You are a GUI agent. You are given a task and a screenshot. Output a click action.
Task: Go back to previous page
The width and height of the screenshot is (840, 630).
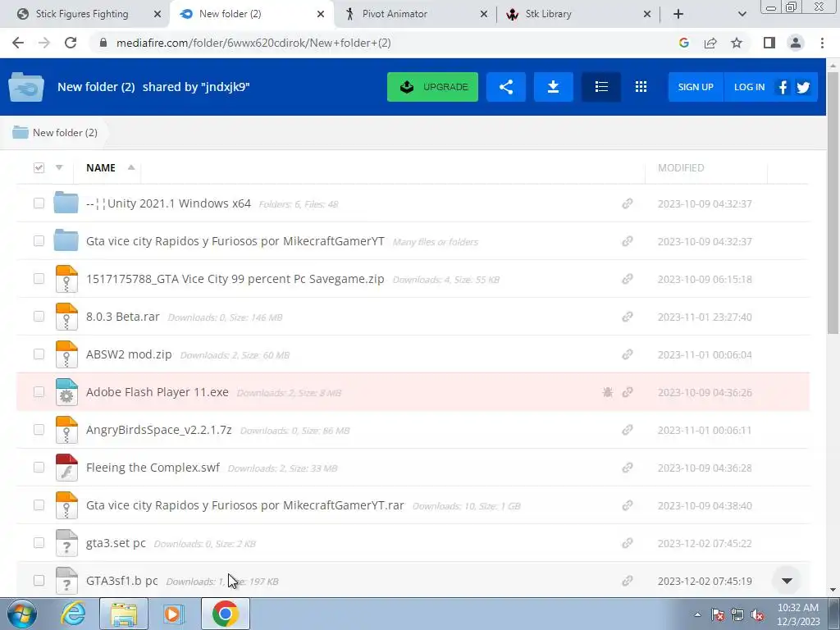[x=18, y=43]
